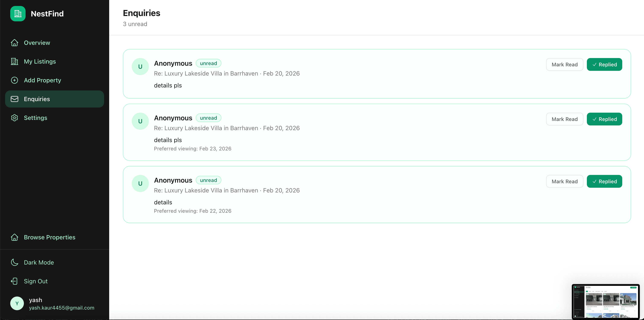Click the Sign Out door icon
The height and width of the screenshot is (320, 644).
tap(15, 281)
